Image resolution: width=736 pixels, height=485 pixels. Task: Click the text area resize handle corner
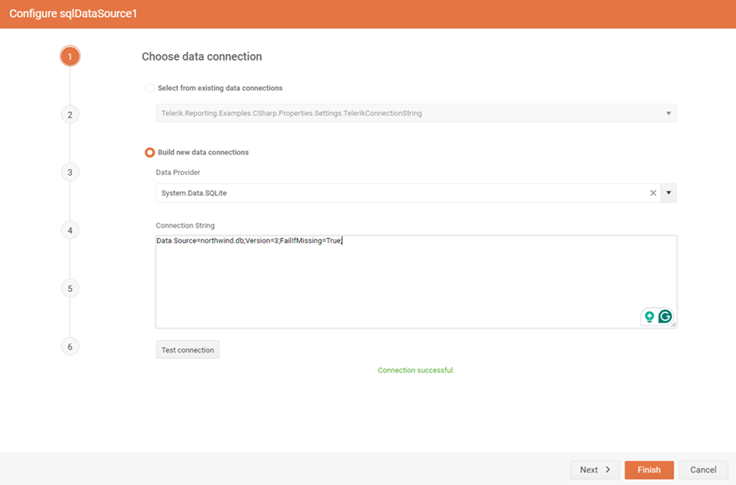pos(674,325)
